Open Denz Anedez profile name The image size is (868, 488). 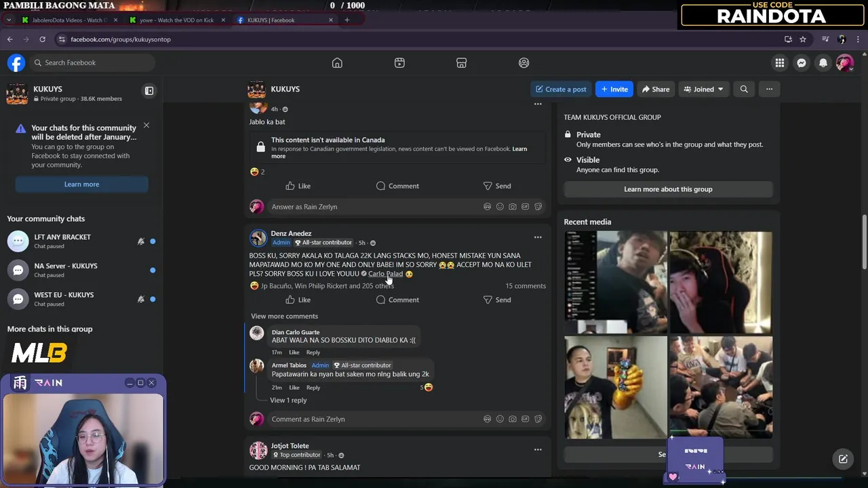291,233
